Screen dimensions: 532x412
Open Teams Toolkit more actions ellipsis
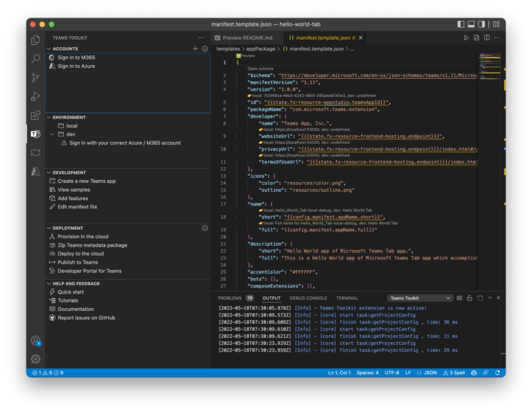click(x=202, y=37)
